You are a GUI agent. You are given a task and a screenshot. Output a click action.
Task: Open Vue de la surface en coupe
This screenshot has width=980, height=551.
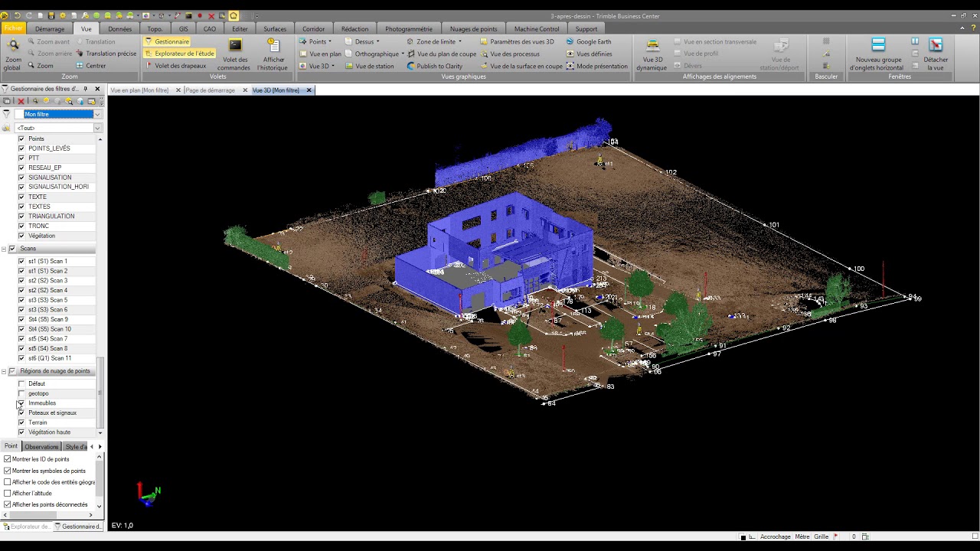(x=521, y=66)
